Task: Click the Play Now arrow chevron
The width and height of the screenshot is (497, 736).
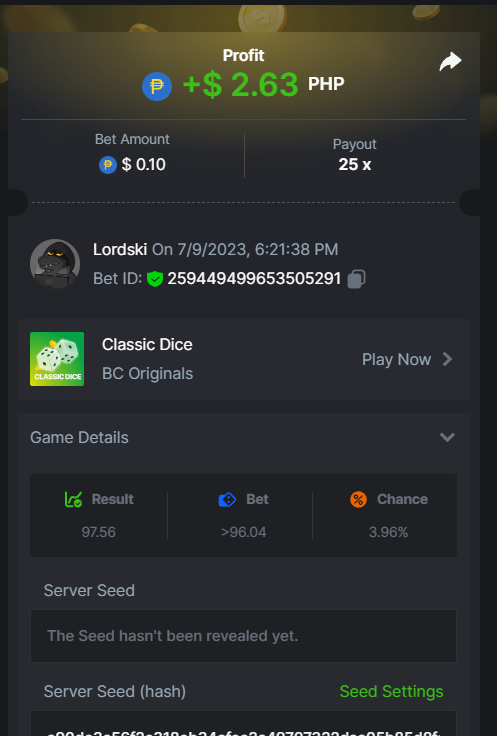Action: click(447, 360)
